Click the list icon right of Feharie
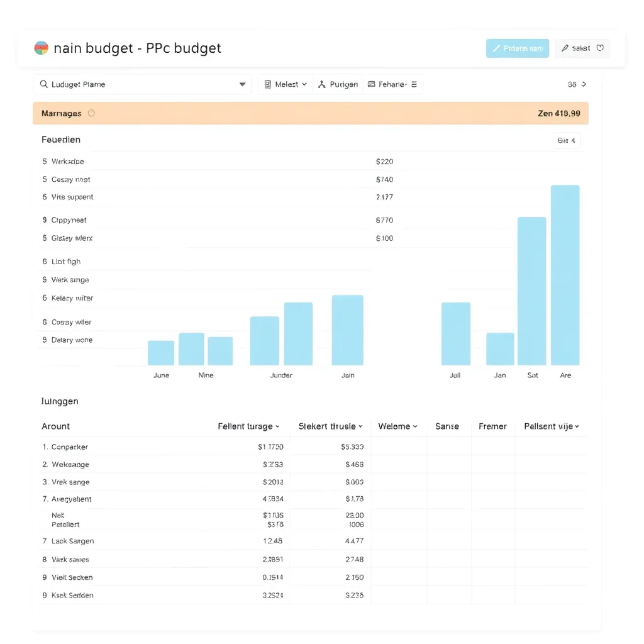644x644 pixels. point(414,84)
